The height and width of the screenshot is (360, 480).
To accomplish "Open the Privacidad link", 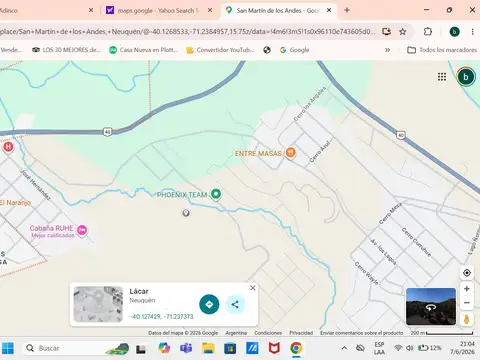I will 301,333.
